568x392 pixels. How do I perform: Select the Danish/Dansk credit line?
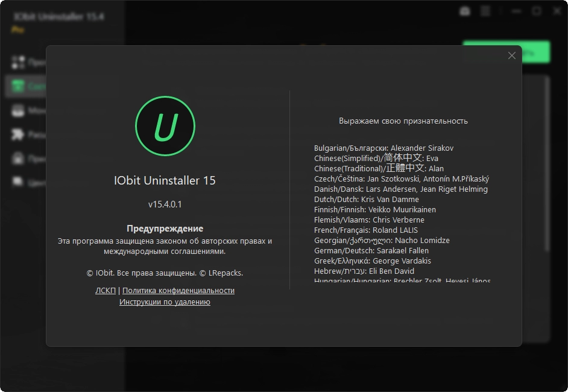[x=400, y=189]
